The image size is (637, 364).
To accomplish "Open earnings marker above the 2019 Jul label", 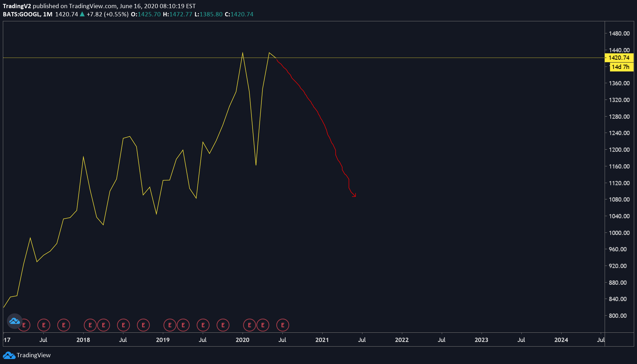I will pos(203,325).
